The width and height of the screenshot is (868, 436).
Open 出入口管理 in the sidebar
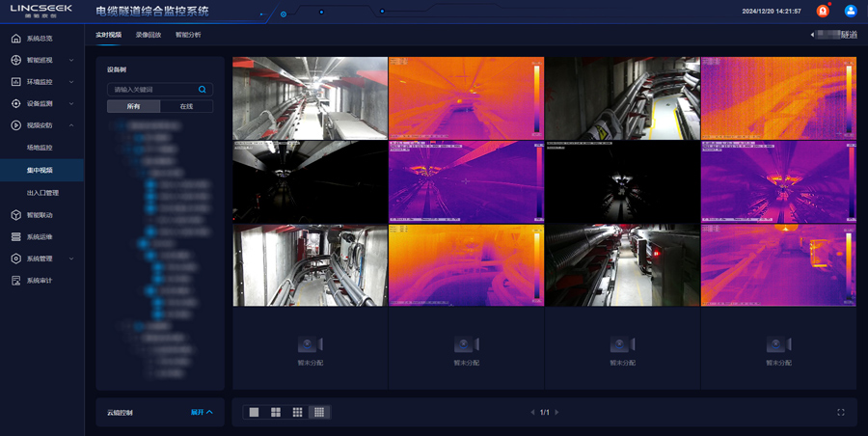[x=42, y=193]
